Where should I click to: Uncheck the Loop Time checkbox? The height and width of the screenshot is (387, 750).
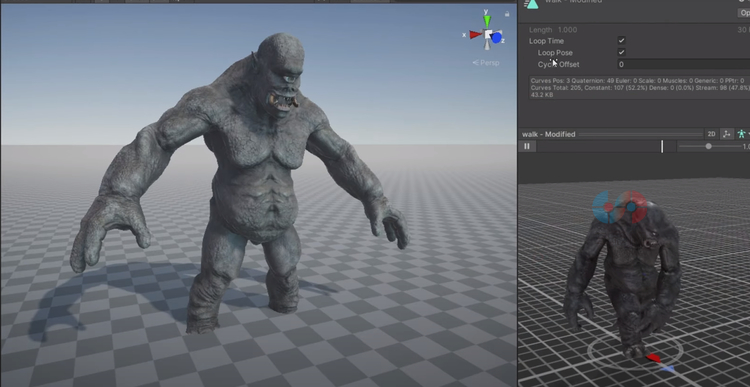pos(621,41)
